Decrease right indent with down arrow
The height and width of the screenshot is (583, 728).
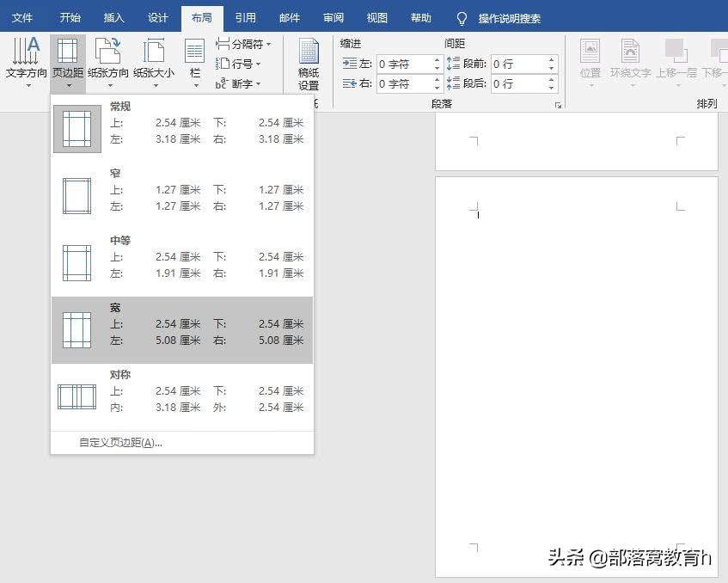click(437, 89)
